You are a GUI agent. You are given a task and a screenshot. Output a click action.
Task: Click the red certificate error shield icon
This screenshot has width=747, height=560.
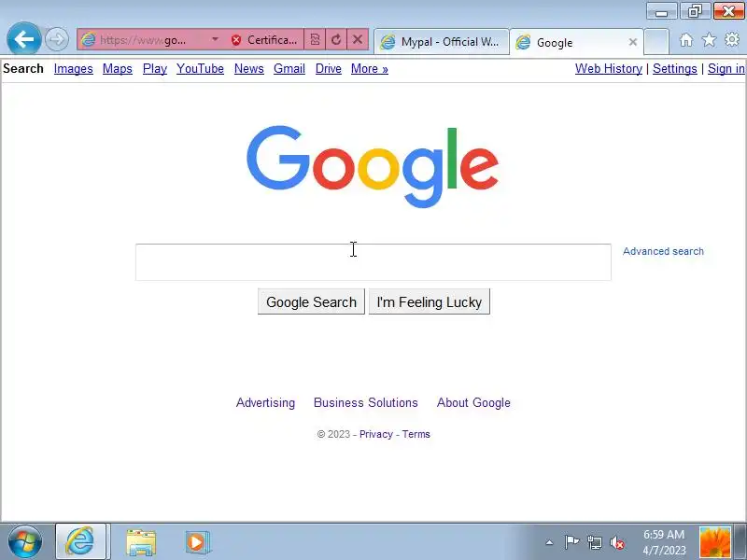click(236, 40)
